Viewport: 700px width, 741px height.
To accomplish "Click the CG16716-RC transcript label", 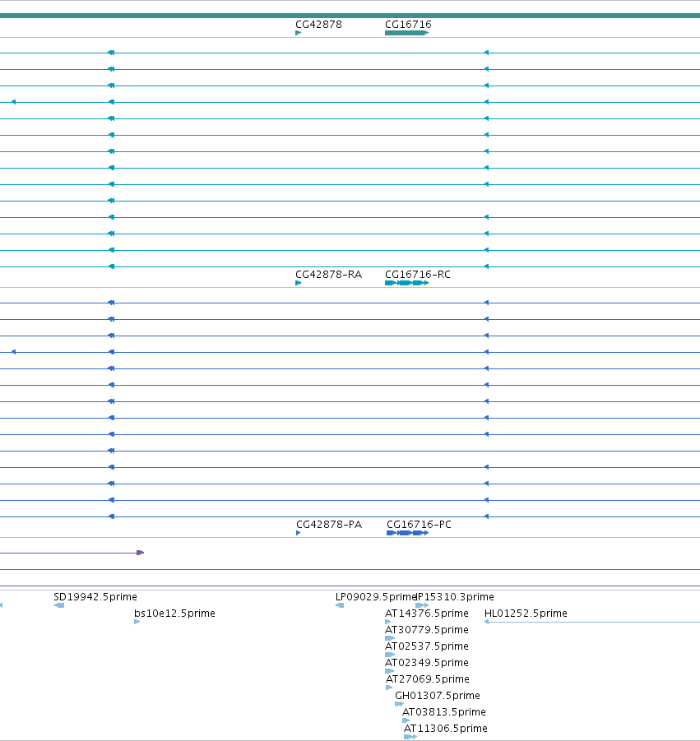I will (418, 275).
